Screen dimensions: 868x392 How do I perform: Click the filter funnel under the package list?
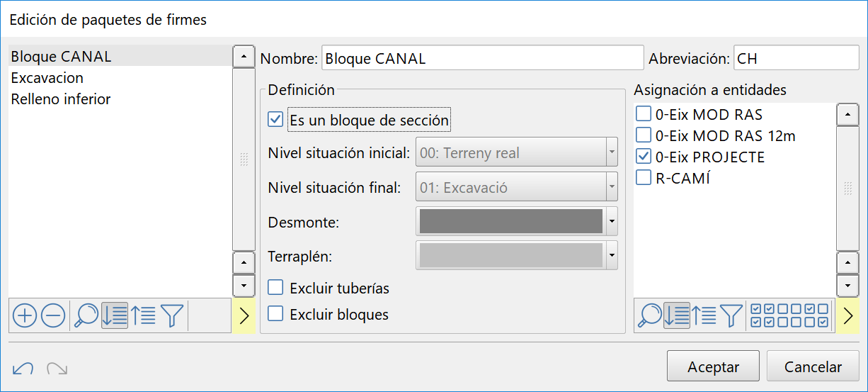[x=171, y=315]
